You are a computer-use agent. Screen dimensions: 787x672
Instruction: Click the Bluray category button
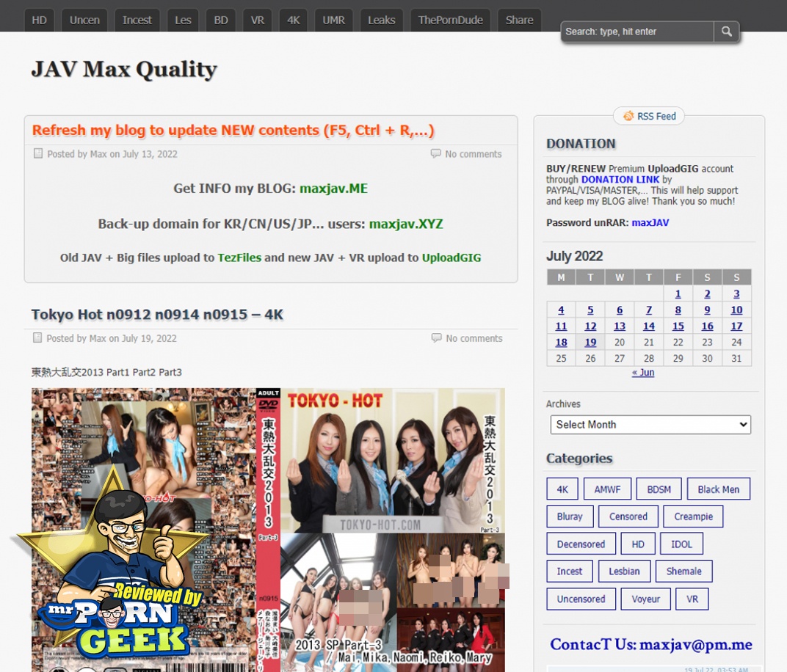pyautogui.click(x=570, y=516)
